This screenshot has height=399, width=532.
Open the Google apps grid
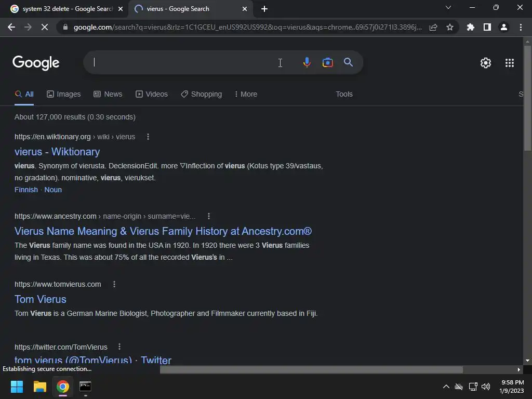pos(509,63)
